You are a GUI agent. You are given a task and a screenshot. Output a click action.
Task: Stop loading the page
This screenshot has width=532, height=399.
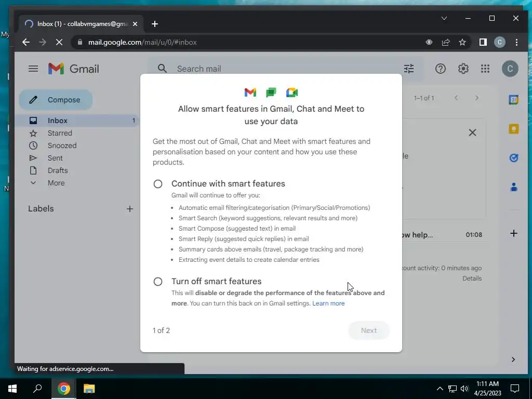pyautogui.click(x=59, y=43)
